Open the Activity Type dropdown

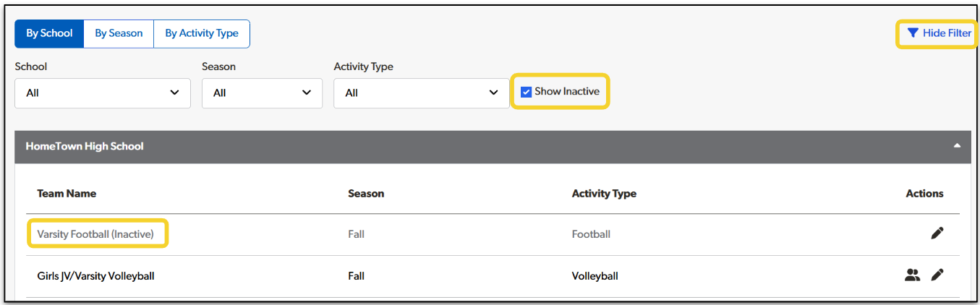pyautogui.click(x=421, y=93)
